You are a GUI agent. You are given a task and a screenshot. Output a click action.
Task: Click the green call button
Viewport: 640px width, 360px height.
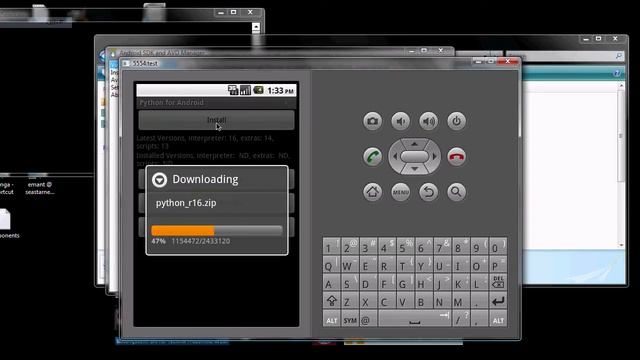tap(372, 157)
